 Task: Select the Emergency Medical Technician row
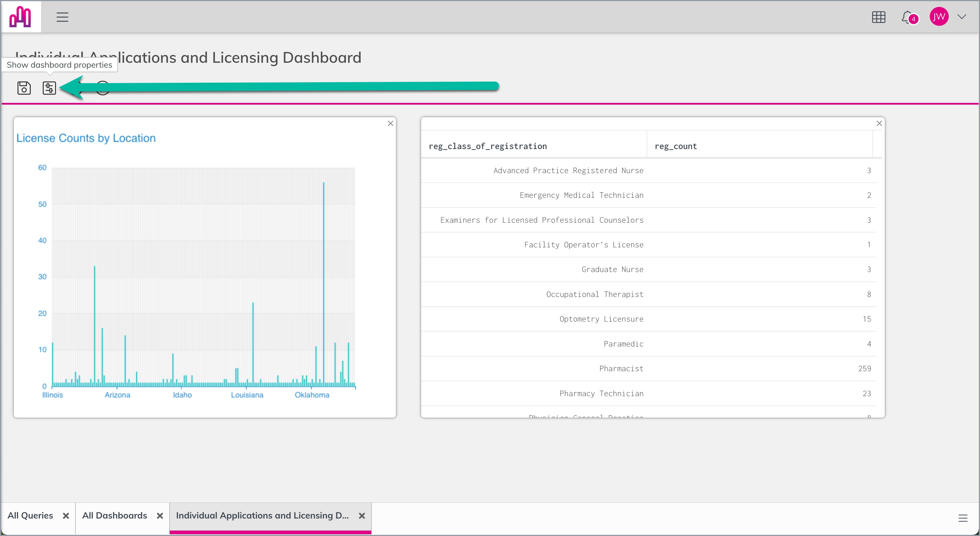click(649, 195)
